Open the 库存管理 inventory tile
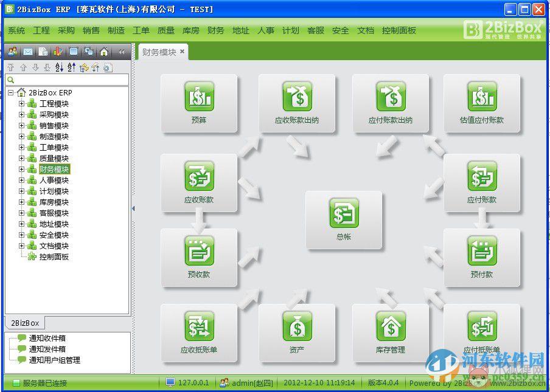Image resolution: width=550 pixels, height=392 pixels. pyautogui.click(x=391, y=333)
